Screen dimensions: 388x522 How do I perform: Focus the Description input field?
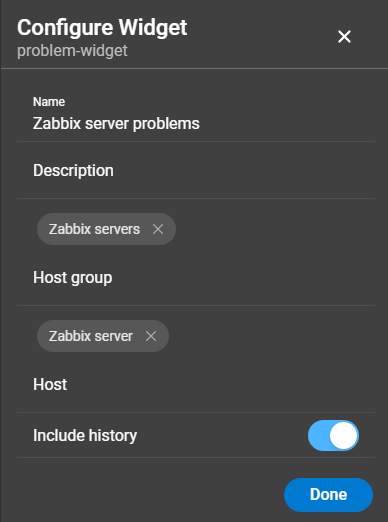pyautogui.click(x=196, y=171)
